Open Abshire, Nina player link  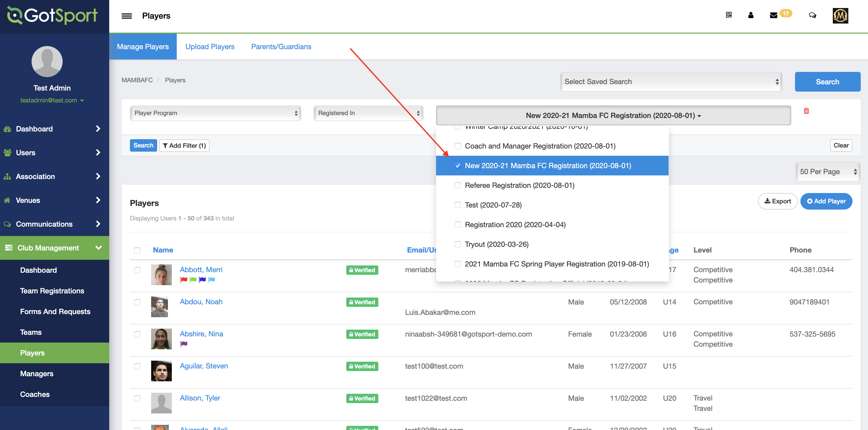click(x=201, y=333)
